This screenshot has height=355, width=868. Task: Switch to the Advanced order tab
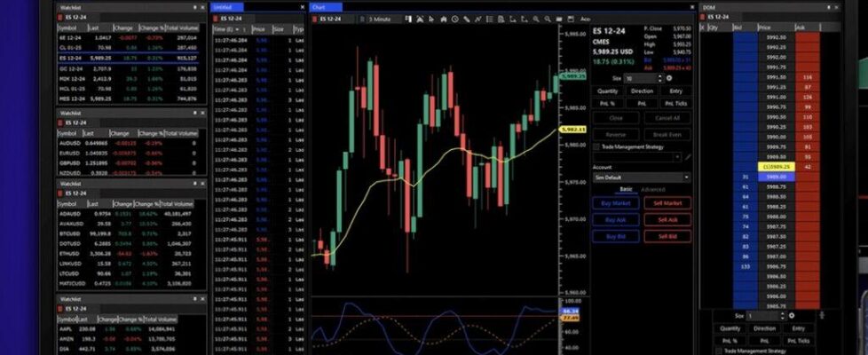(653, 189)
